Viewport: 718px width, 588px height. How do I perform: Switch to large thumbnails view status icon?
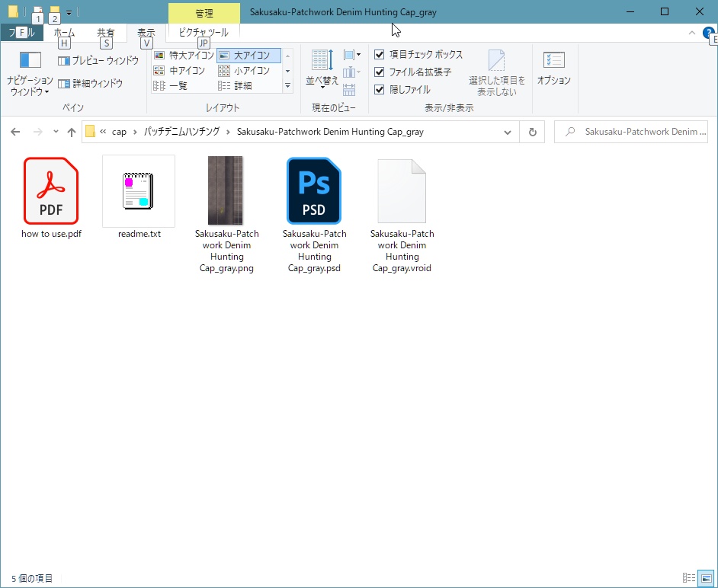[x=706, y=578]
